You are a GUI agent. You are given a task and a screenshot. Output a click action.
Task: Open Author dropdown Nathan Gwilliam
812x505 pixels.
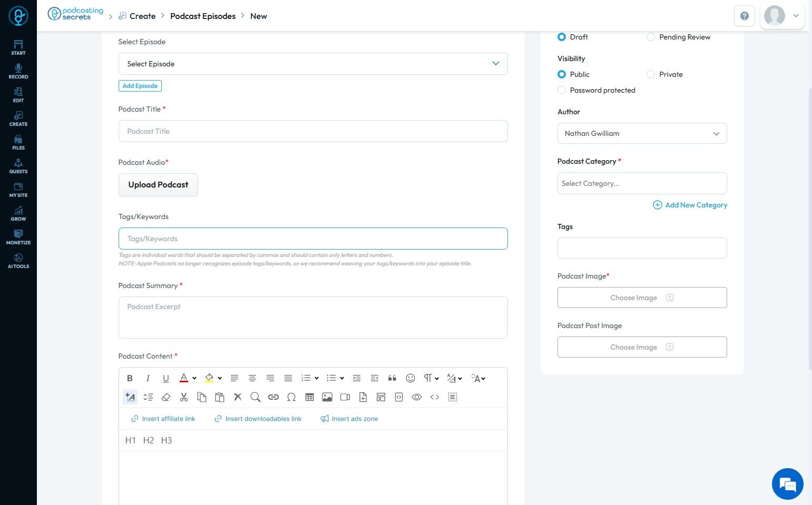642,133
